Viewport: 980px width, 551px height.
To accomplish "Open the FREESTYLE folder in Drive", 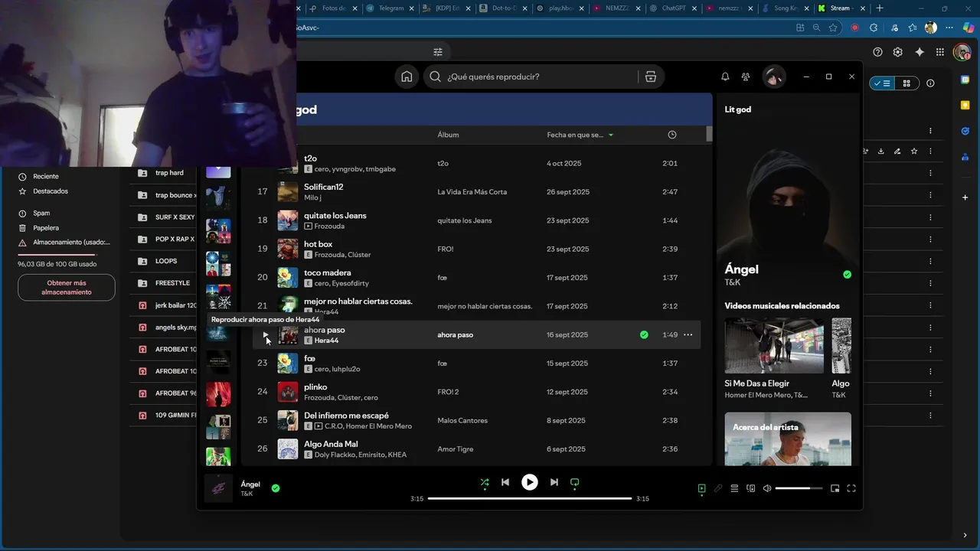I will pos(172,283).
